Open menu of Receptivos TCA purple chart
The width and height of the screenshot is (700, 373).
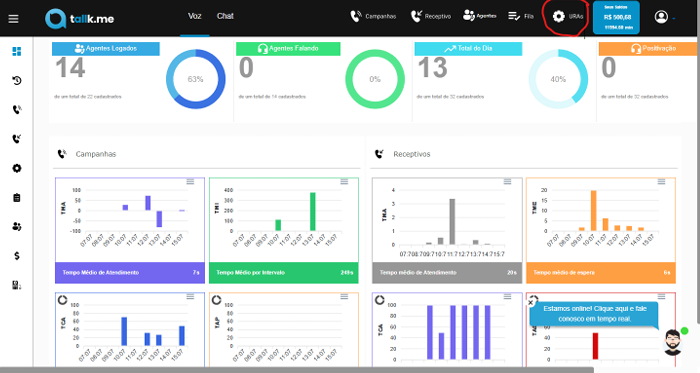[508, 297]
